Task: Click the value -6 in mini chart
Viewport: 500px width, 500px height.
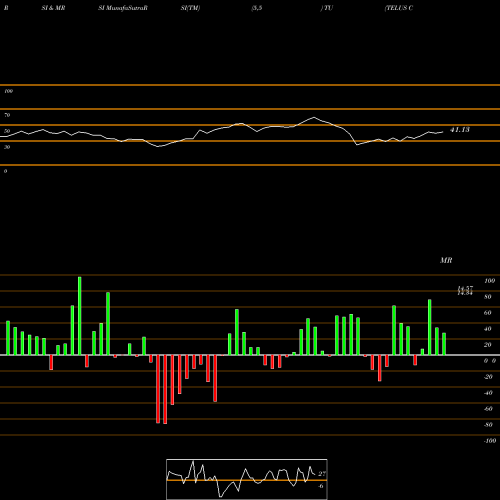Action: tap(321, 486)
